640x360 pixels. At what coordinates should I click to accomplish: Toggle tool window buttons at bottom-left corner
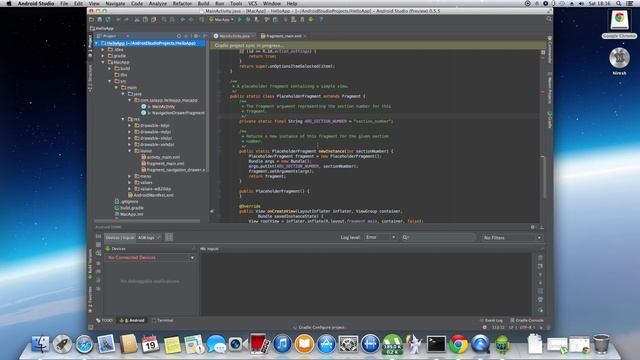pos(91,327)
